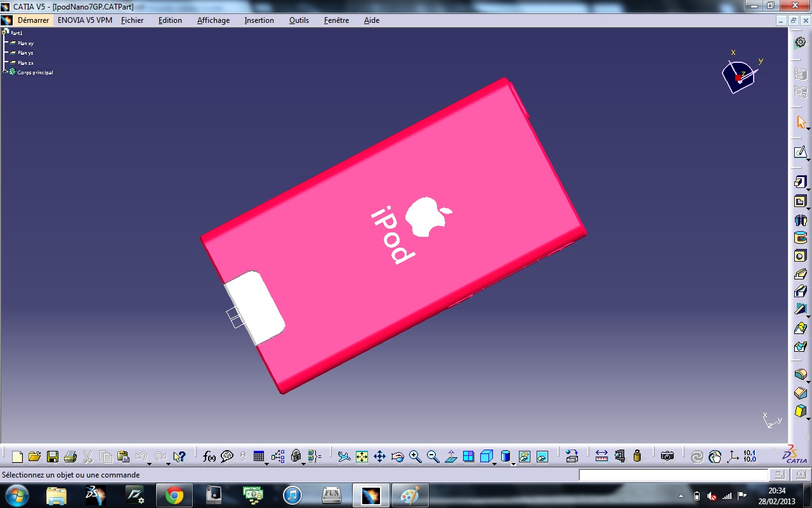
Task: Open the Aide menu
Action: pos(372,20)
